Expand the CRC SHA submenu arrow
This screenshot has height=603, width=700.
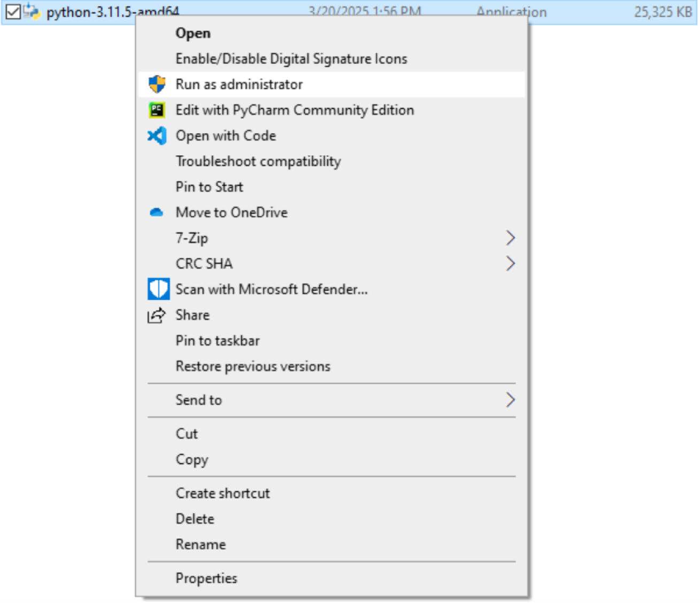tap(510, 263)
